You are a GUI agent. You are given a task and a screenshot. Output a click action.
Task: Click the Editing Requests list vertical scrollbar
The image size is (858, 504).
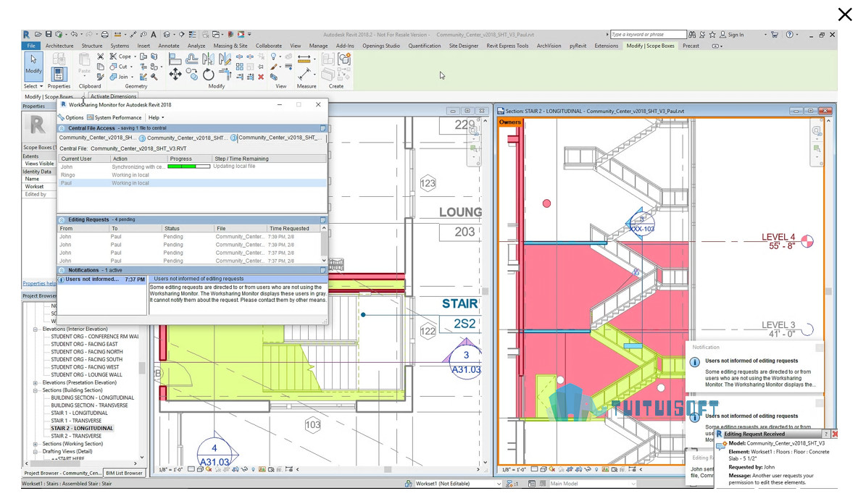[324, 244]
